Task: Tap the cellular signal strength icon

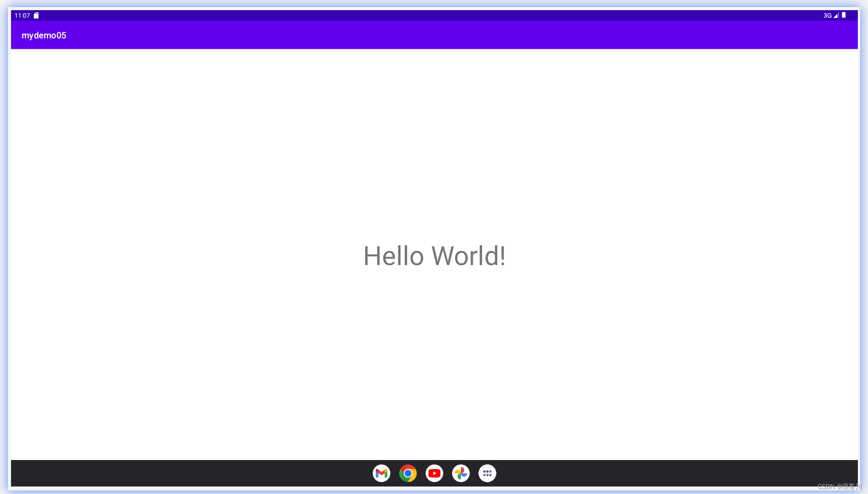Action: [836, 15]
